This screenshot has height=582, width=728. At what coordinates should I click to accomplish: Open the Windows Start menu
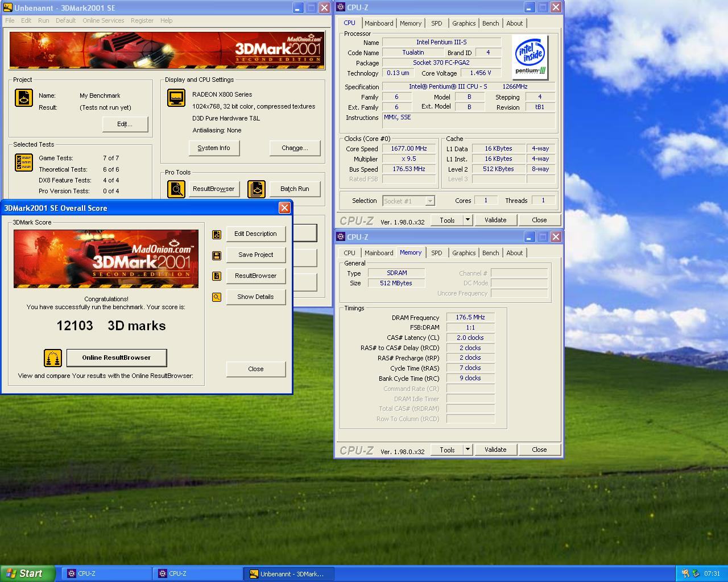28,573
